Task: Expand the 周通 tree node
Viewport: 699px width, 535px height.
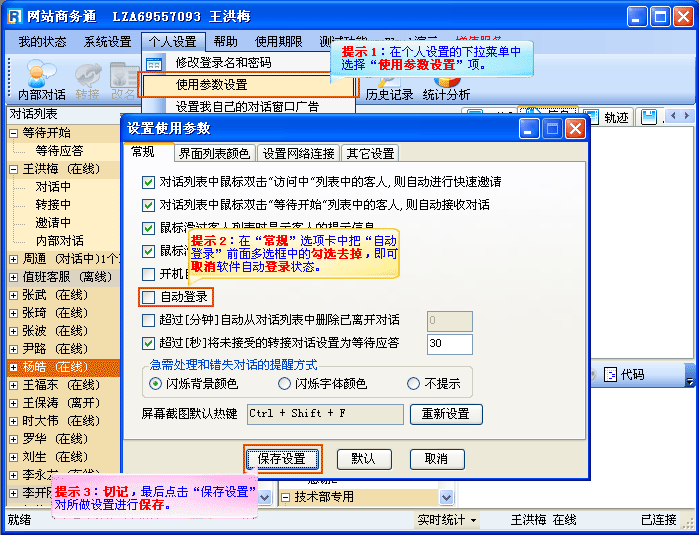Action: coord(12,258)
